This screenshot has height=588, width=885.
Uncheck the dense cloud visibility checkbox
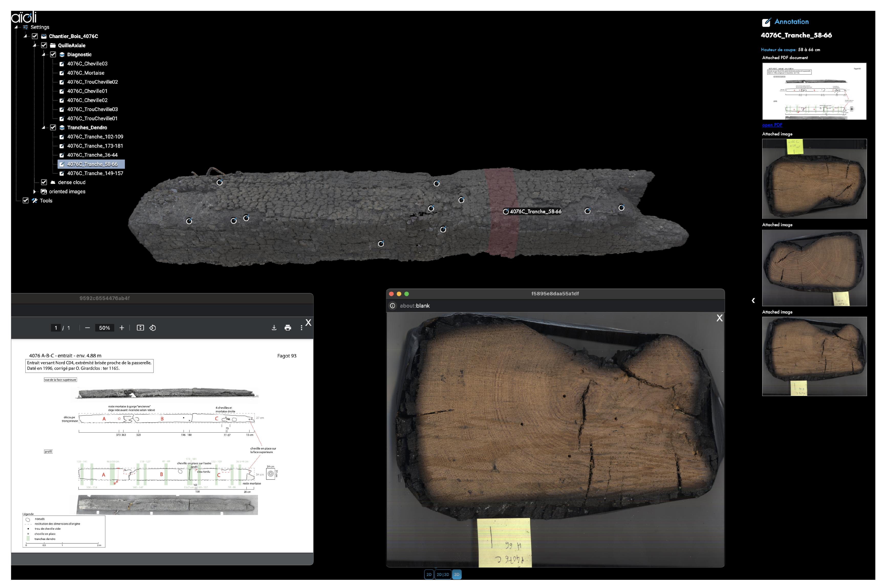pyautogui.click(x=44, y=182)
